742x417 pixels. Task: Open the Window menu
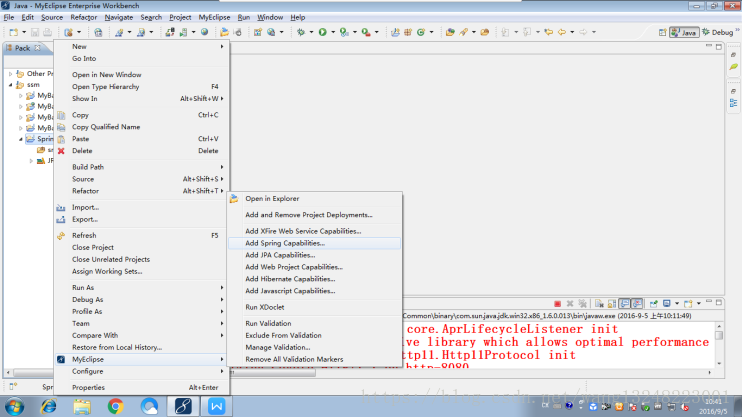pyautogui.click(x=270, y=18)
